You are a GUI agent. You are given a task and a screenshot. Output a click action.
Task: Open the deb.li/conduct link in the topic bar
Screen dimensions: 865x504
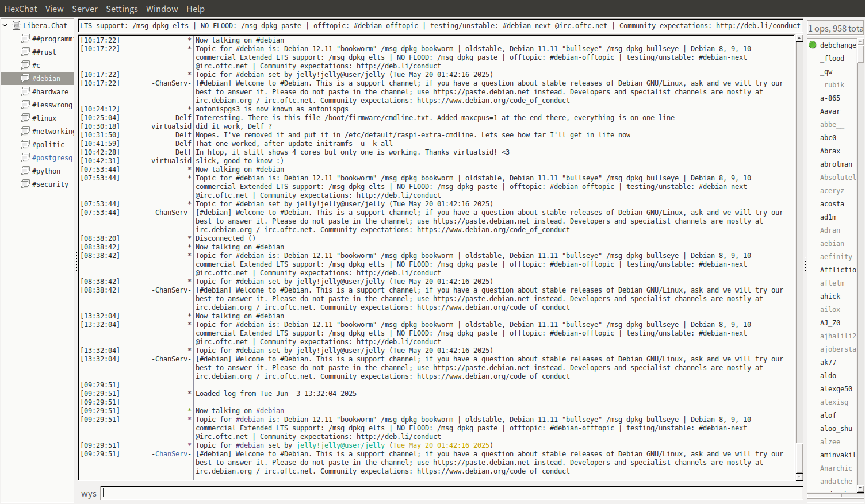click(x=758, y=25)
